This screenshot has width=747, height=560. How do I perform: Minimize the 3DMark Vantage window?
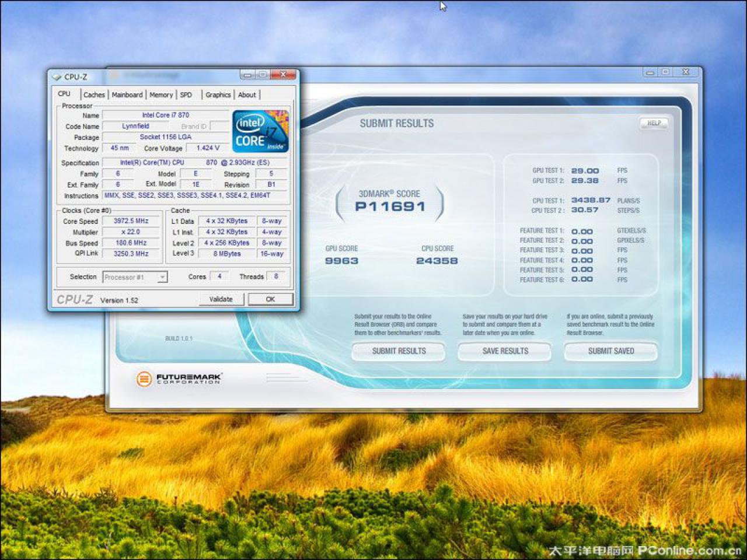pos(650,72)
